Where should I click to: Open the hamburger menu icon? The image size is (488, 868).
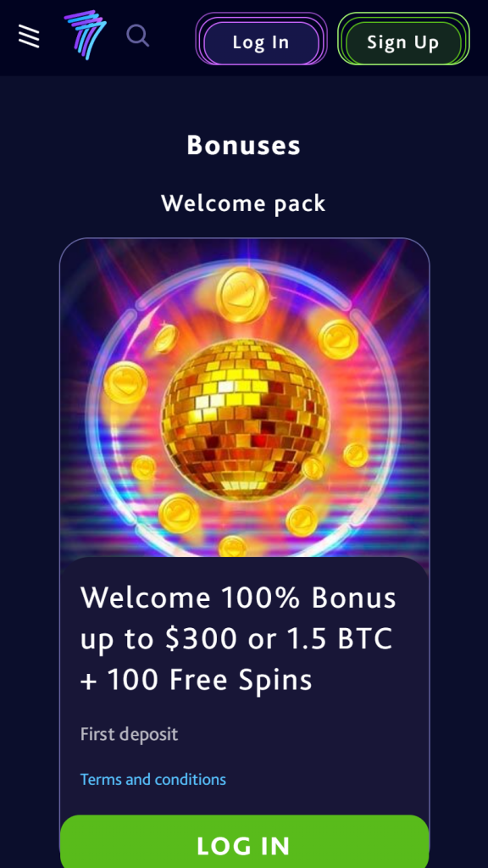pyautogui.click(x=29, y=36)
